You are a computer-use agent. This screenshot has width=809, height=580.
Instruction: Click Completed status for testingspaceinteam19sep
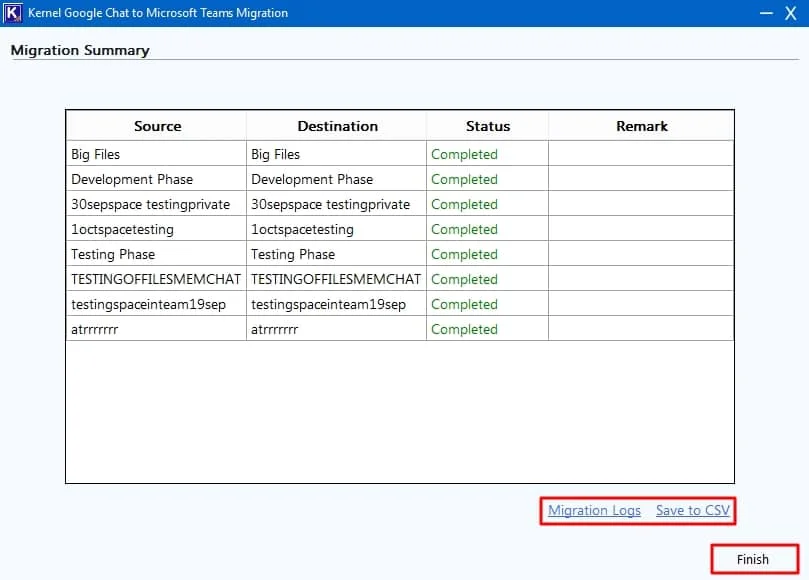[488, 304]
